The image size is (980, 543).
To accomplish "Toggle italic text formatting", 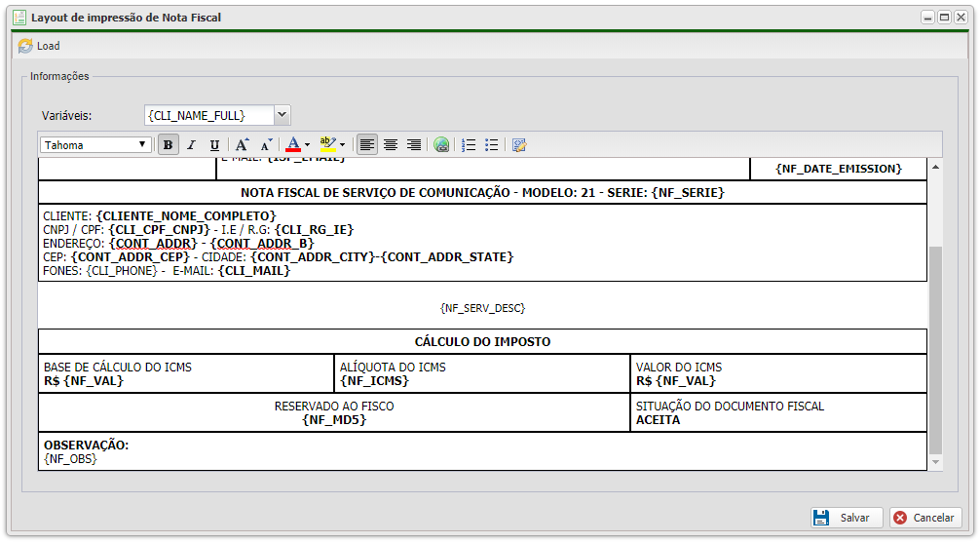I will (x=192, y=145).
